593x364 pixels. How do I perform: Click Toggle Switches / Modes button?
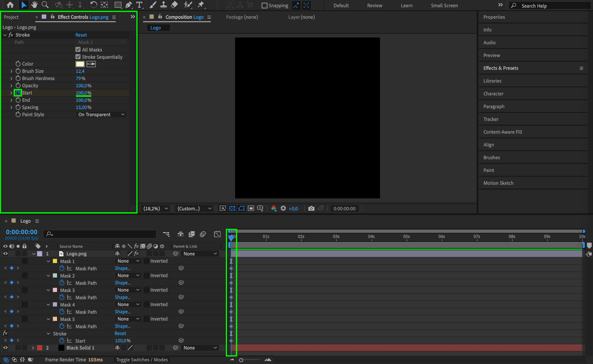142,360
